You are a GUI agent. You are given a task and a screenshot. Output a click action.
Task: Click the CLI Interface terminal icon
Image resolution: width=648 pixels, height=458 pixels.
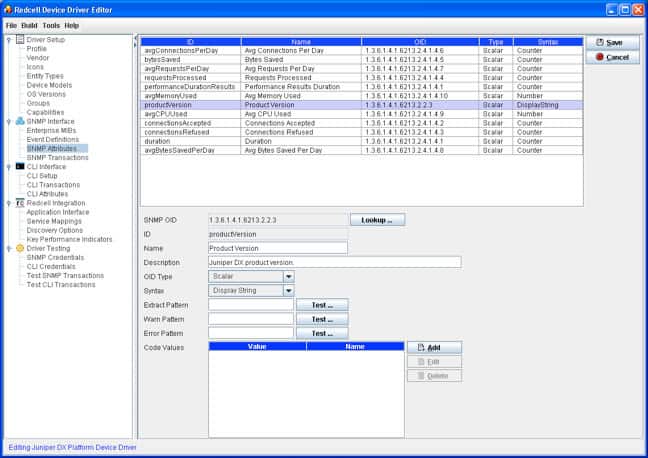coord(20,166)
